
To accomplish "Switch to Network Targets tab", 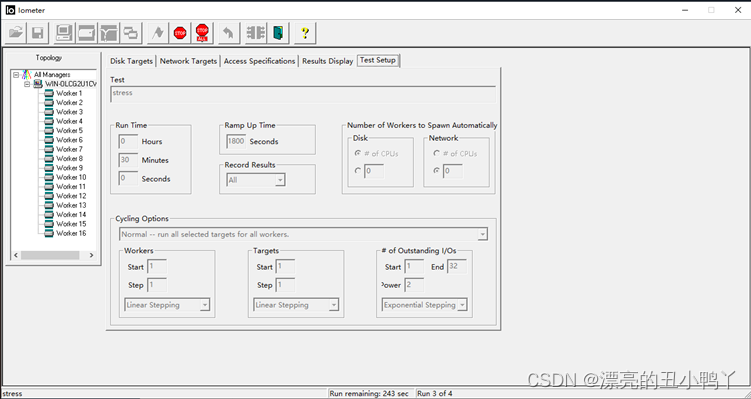I will [x=188, y=61].
